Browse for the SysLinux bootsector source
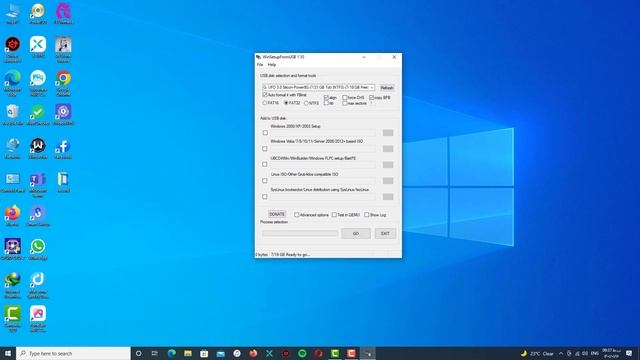 pyautogui.click(x=388, y=197)
